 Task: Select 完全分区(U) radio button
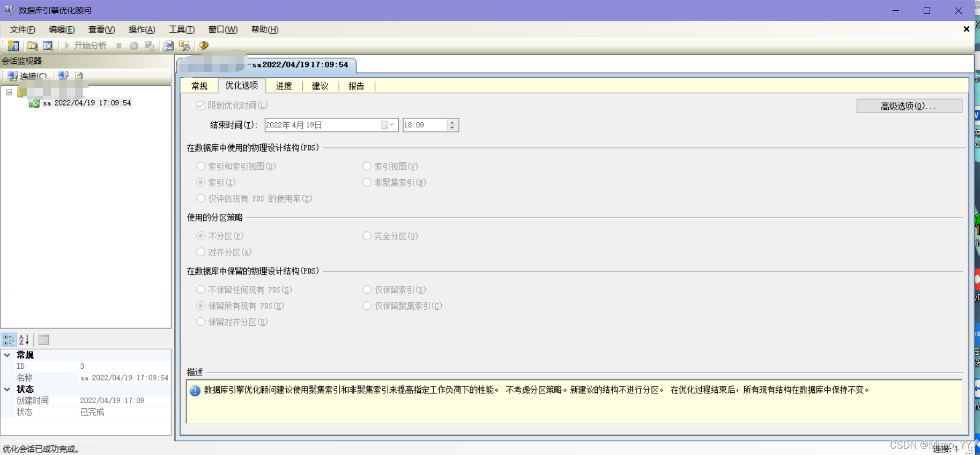pos(367,236)
